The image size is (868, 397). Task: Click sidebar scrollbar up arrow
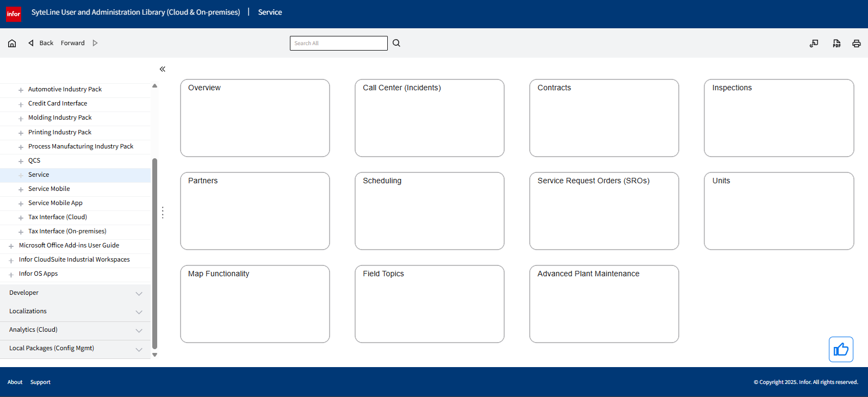coord(154,86)
